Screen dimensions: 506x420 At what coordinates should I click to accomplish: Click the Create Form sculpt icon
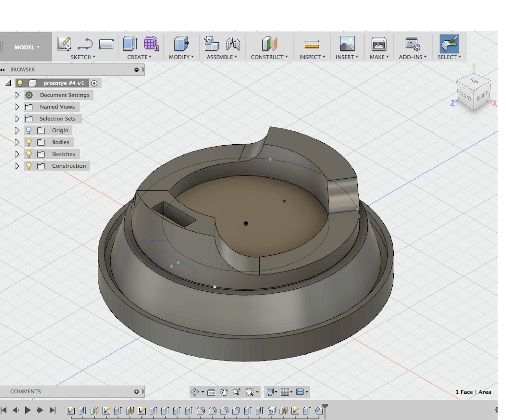(x=151, y=43)
